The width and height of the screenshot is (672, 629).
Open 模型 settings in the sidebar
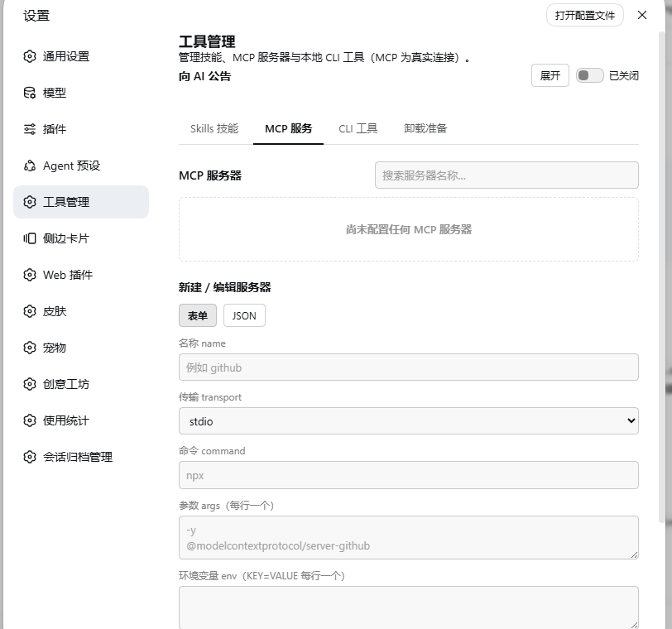[81, 93]
